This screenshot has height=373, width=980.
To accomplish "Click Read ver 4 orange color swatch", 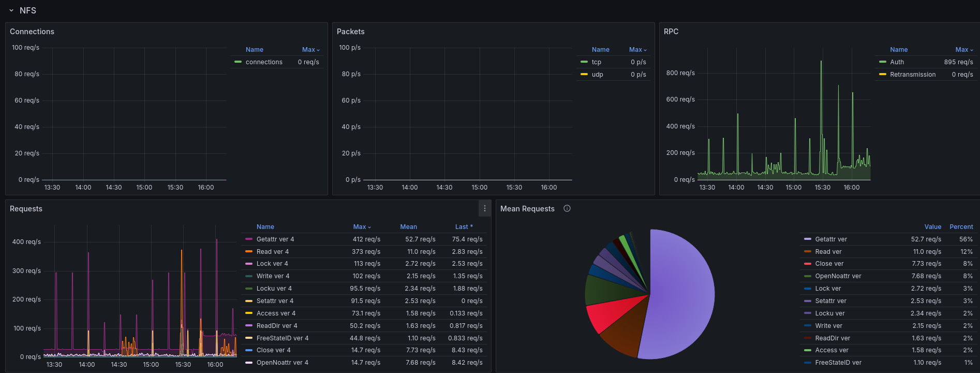I will [x=249, y=252].
